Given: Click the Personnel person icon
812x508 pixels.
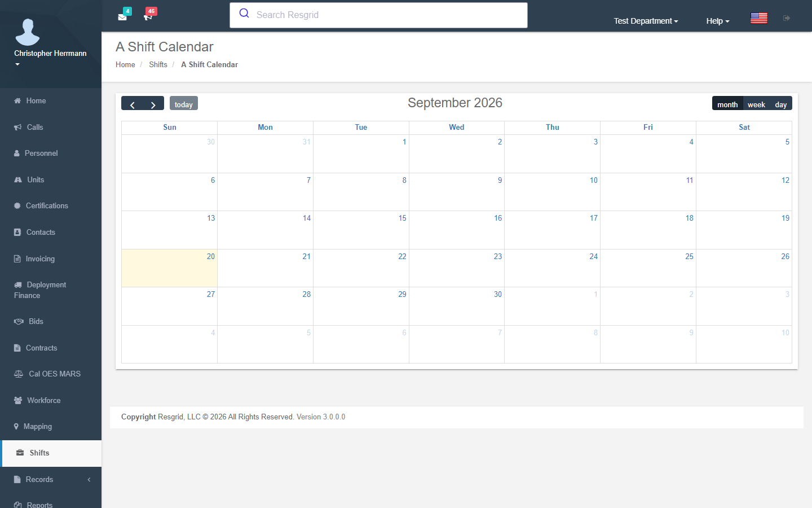Looking at the screenshot, I should coord(17,153).
